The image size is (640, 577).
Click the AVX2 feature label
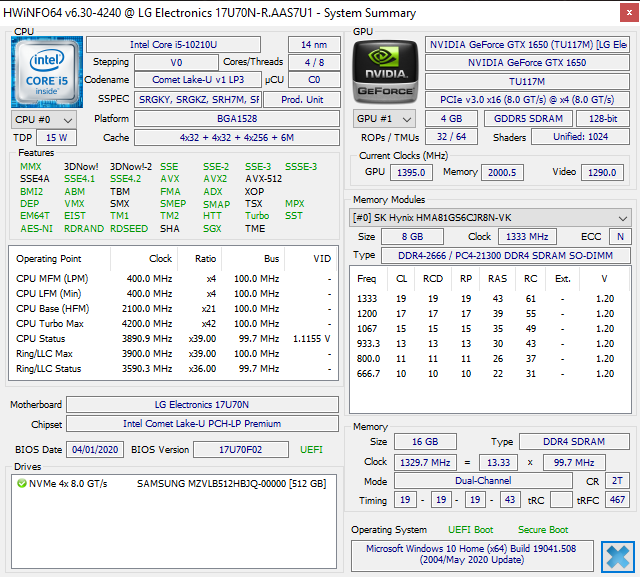[215, 179]
